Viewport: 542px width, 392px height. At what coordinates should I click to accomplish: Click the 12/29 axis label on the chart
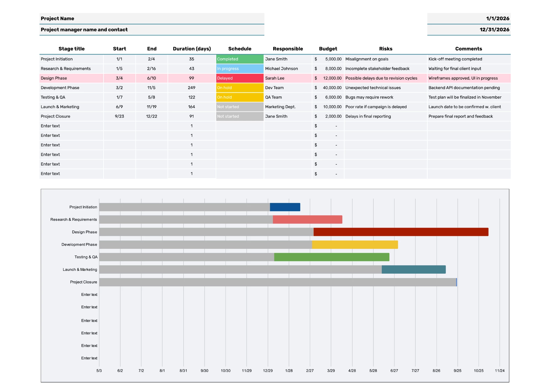click(268, 371)
